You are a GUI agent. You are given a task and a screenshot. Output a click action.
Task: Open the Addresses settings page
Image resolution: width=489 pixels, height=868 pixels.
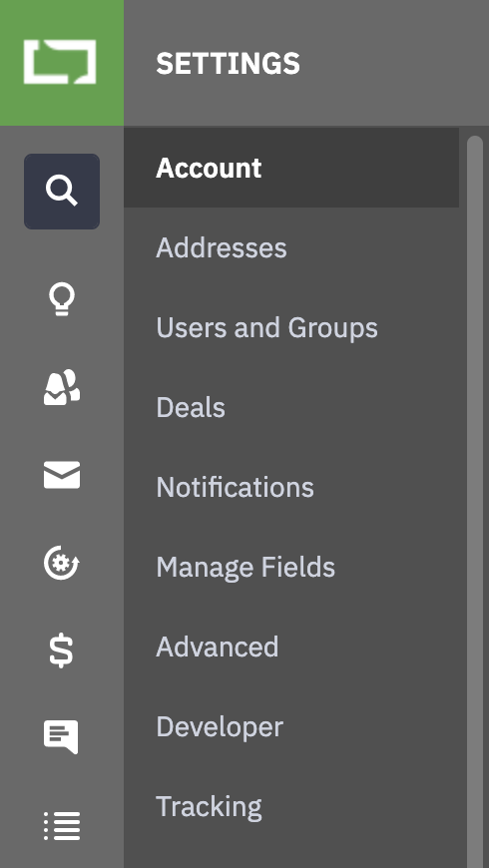291,247
